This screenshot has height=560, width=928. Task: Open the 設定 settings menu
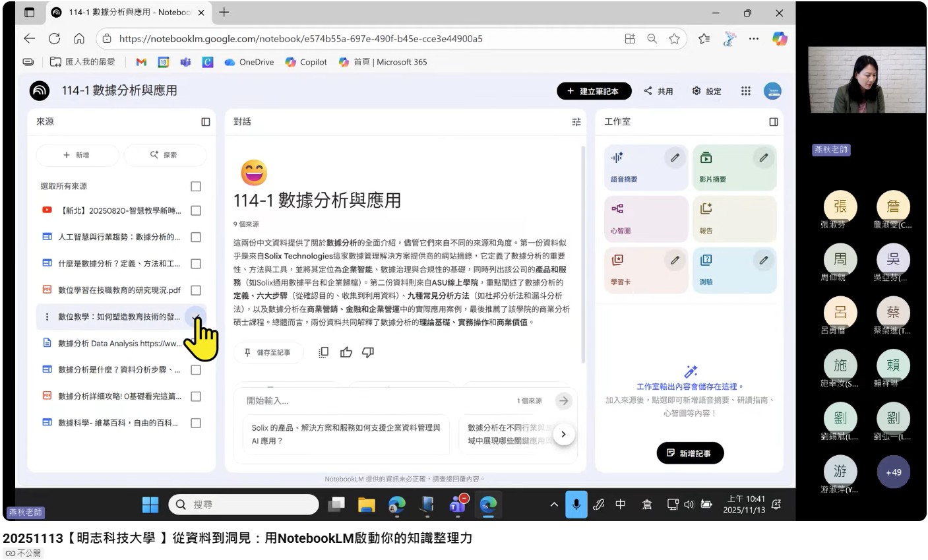[706, 91]
